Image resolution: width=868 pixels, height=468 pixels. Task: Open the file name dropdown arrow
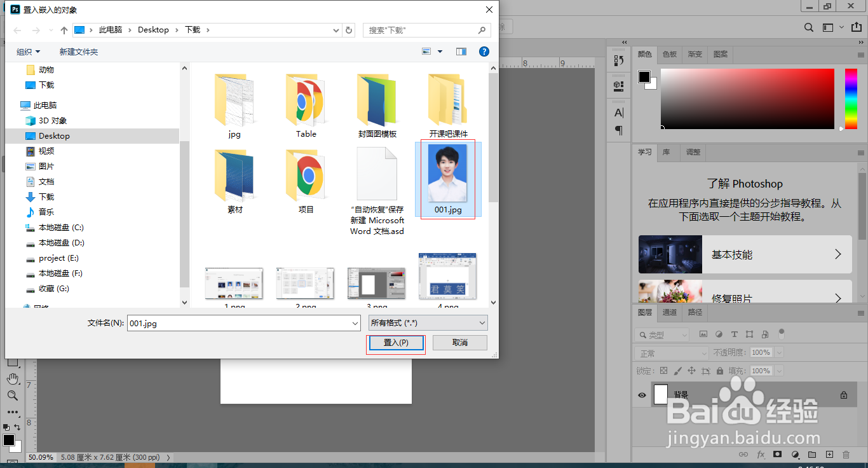(355, 323)
